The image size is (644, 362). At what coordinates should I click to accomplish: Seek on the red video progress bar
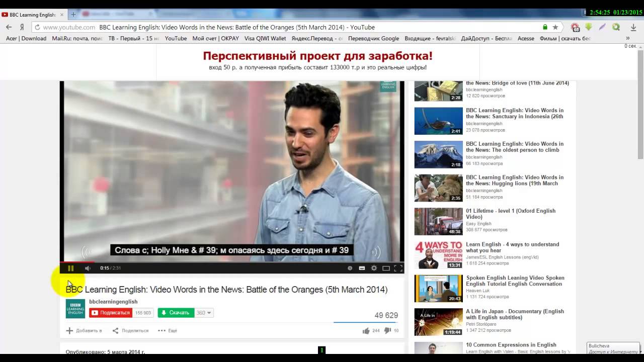click(x=232, y=262)
